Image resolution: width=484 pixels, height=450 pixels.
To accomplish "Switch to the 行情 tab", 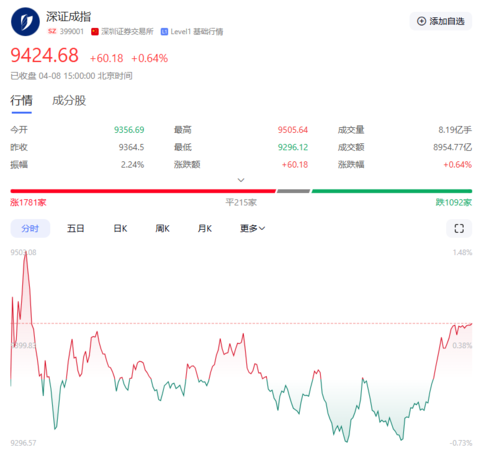I will [21, 100].
